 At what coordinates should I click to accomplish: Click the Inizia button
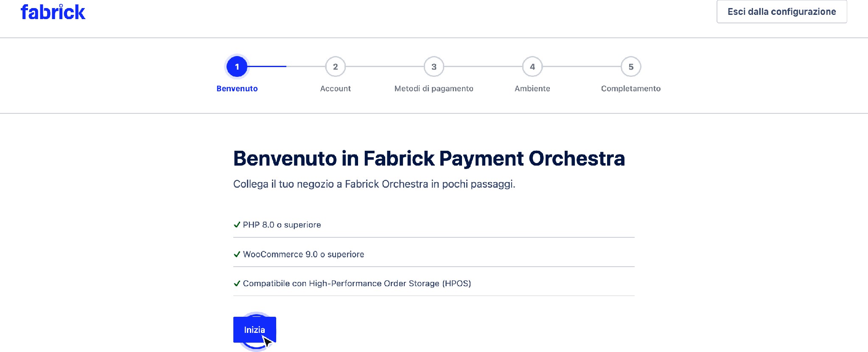coord(255,329)
